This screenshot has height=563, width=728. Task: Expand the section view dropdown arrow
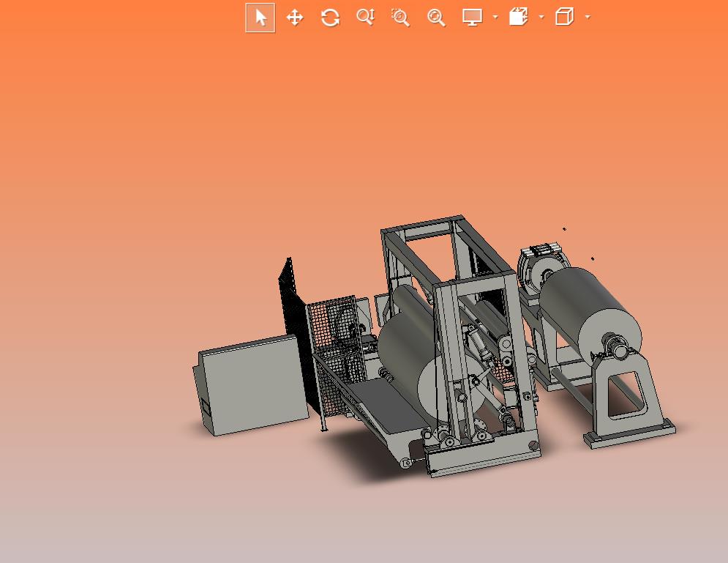(x=541, y=17)
